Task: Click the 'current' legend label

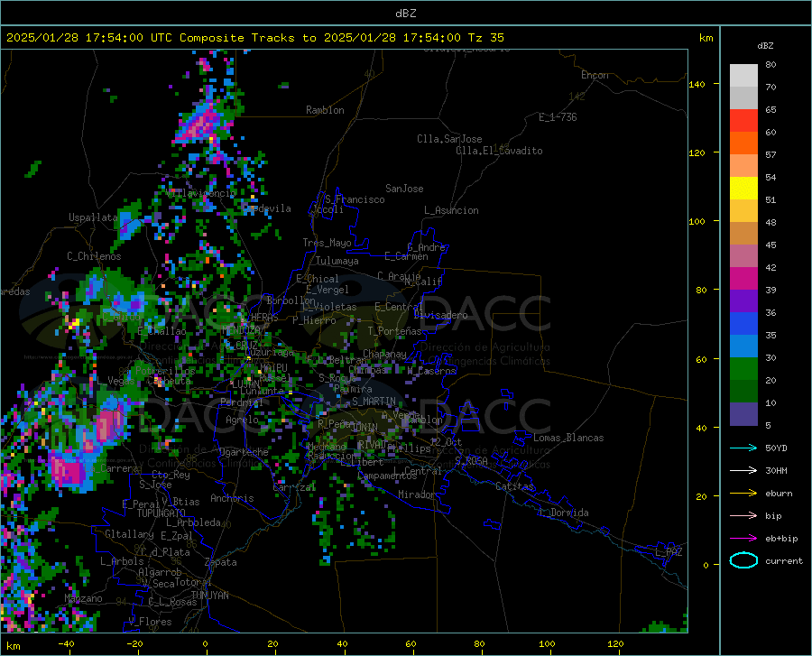Action: tap(783, 561)
